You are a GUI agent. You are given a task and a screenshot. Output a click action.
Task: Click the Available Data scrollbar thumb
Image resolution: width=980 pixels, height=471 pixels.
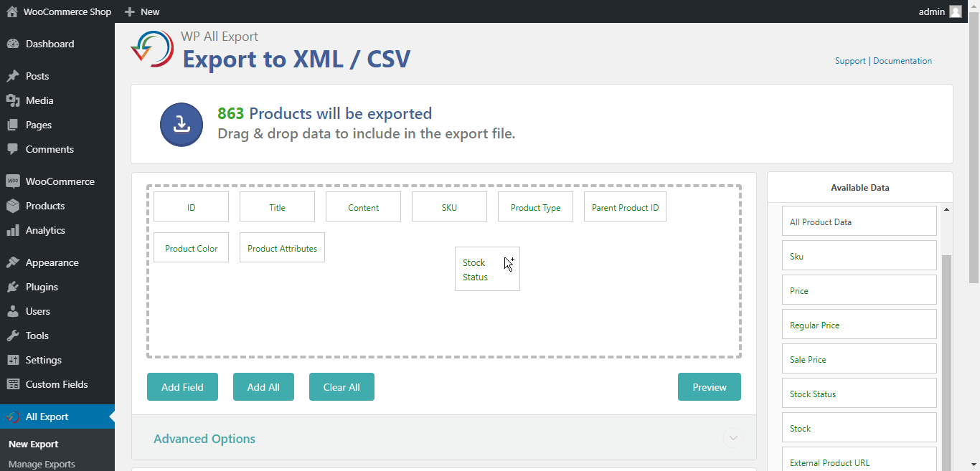point(946,362)
